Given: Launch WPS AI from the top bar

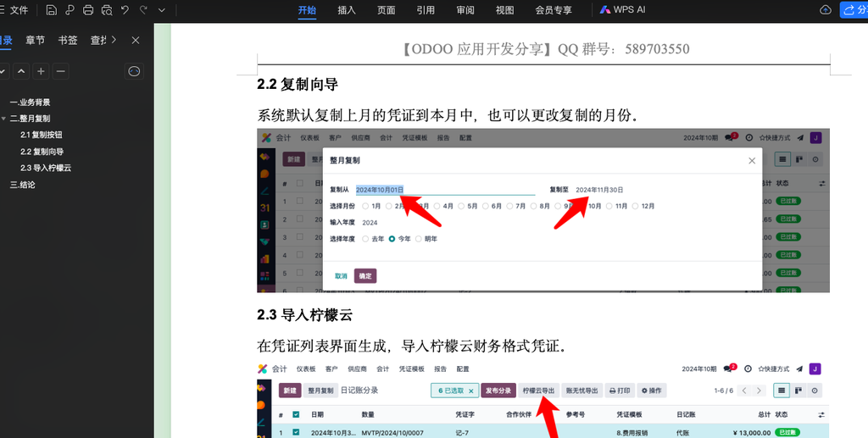Looking at the screenshot, I should pyautogui.click(x=622, y=10).
